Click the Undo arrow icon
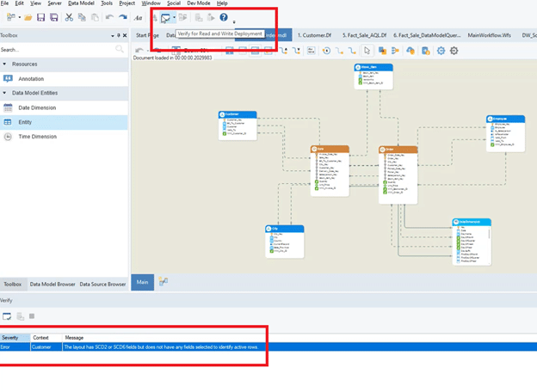 coord(109,17)
